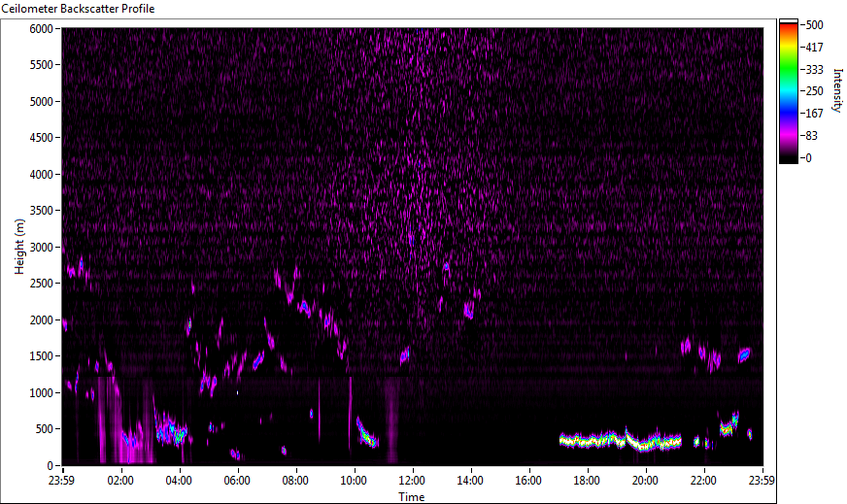
Task: Select the 12:00 time axis label
Action: 412,481
